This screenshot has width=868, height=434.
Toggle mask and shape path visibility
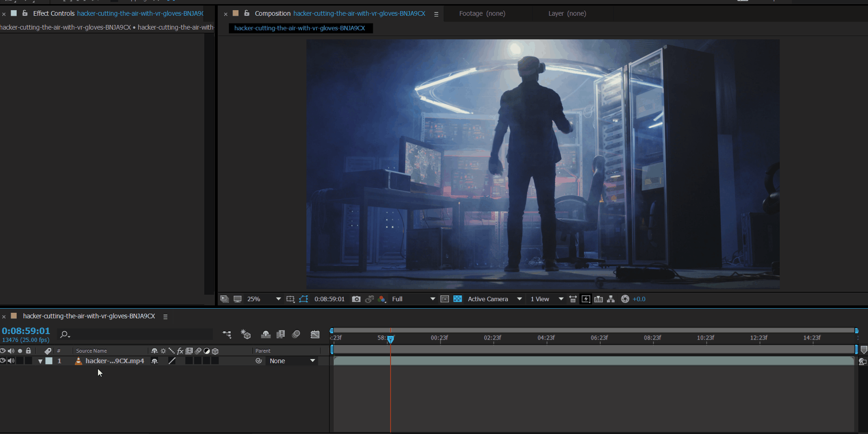(304, 299)
